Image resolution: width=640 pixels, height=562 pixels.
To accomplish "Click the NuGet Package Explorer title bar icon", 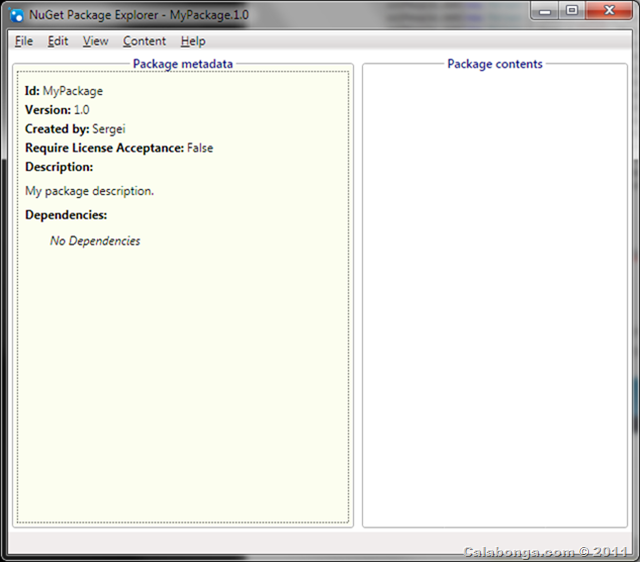I will (x=16, y=15).
